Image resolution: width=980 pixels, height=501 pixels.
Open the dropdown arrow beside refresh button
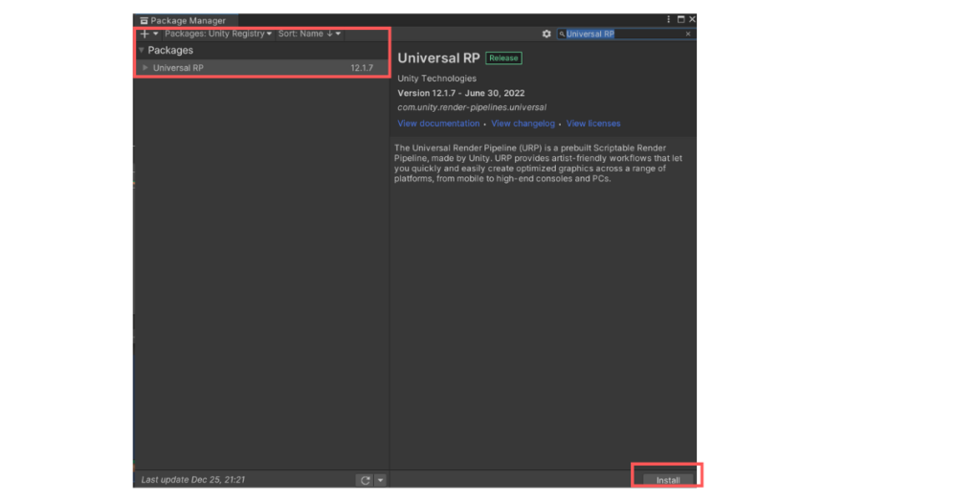click(x=380, y=480)
